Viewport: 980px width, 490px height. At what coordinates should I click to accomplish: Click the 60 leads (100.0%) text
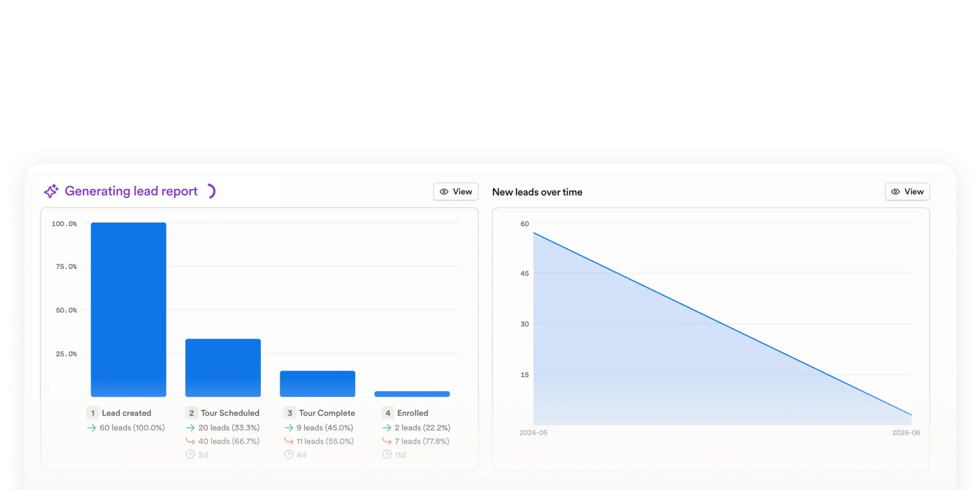coord(132,428)
